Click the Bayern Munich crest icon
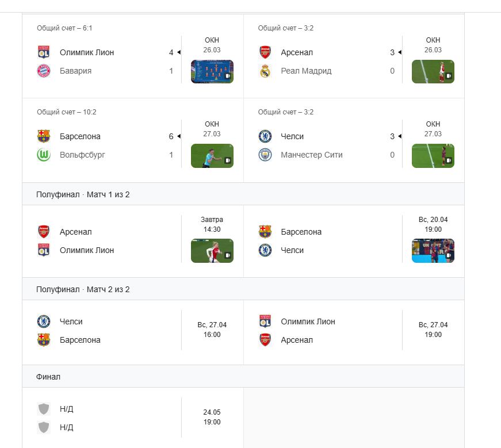 tap(44, 71)
